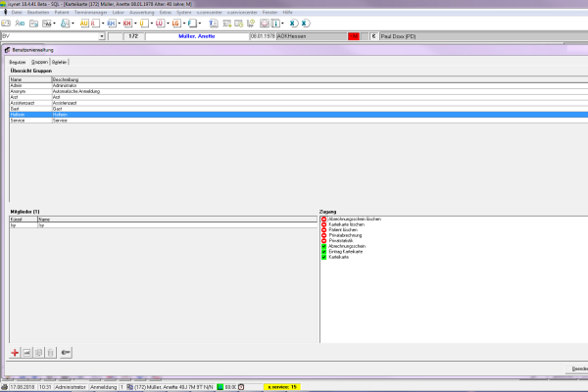Click the folder toolbar icon
588x392 pixels.
point(33,24)
